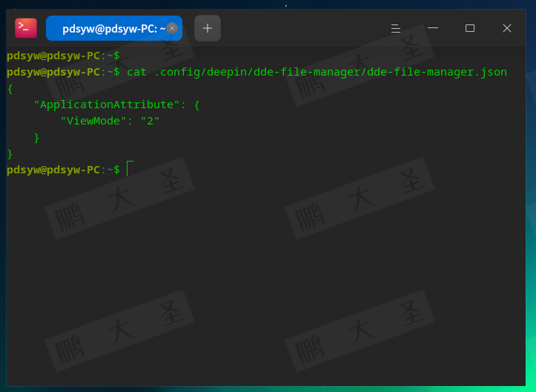Image resolution: width=536 pixels, height=392 pixels.
Task: Click the indented closing brace under ViewMode
Action: pos(36,138)
